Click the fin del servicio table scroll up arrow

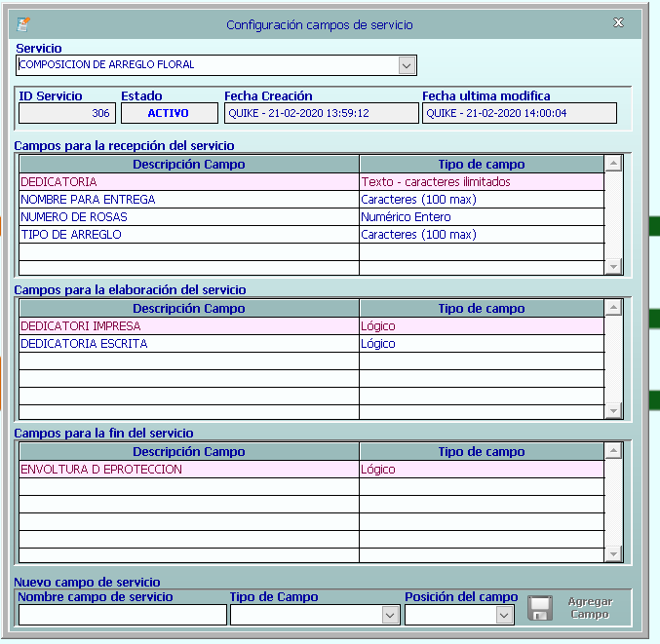click(614, 450)
